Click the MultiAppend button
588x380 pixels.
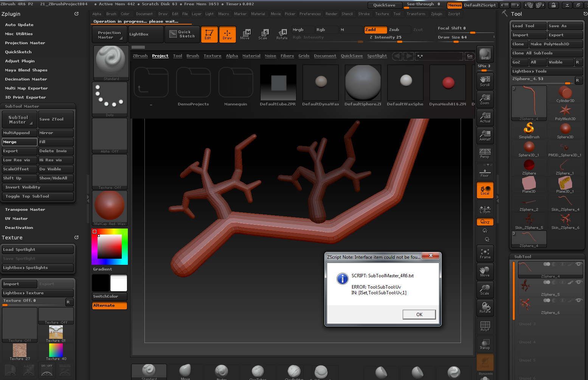click(20, 133)
